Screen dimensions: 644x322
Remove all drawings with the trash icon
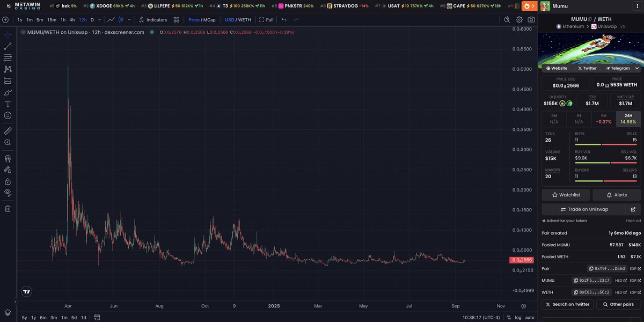(8, 209)
